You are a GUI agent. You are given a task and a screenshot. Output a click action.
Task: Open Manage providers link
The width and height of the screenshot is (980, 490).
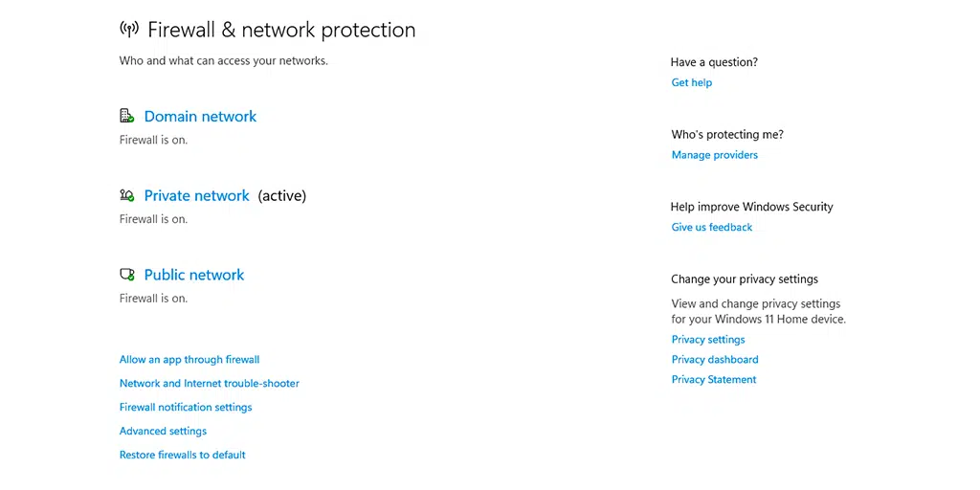click(x=714, y=155)
